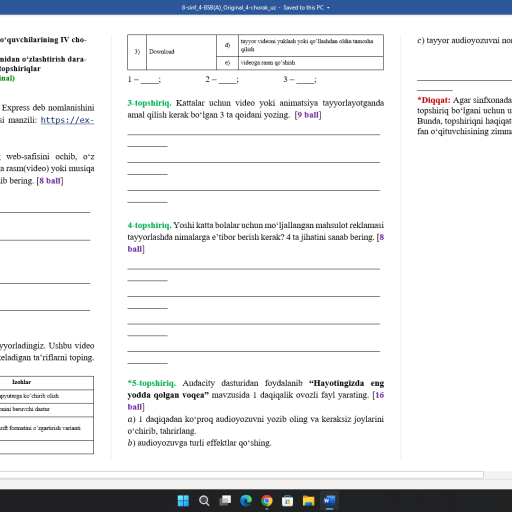This screenshot has height=512, width=512.
Task: Click the *5-topshiriq heading text
Action: pyautogui.click(x=152, y=383)
